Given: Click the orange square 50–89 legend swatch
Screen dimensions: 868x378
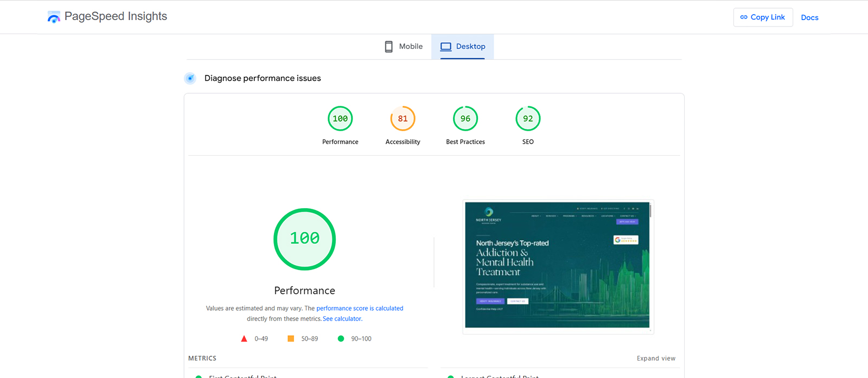Looking at the screenshot, I should coord(291,338).
